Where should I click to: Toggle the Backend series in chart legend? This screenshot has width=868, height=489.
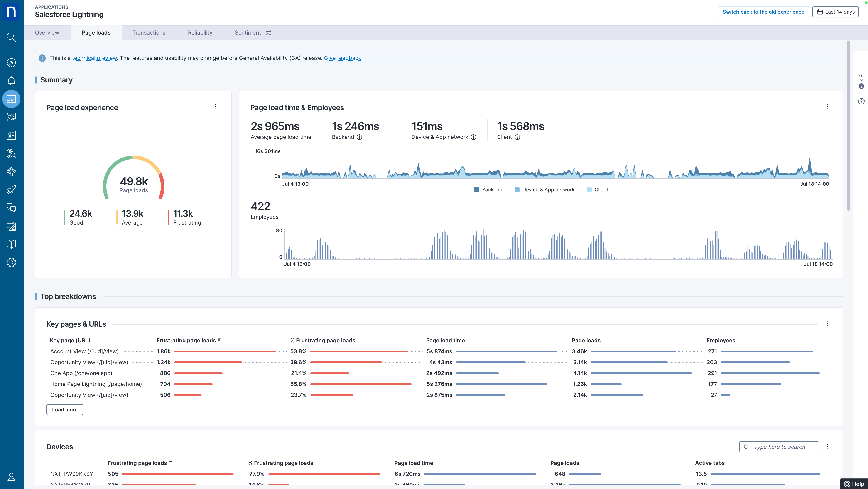(488, 190)
